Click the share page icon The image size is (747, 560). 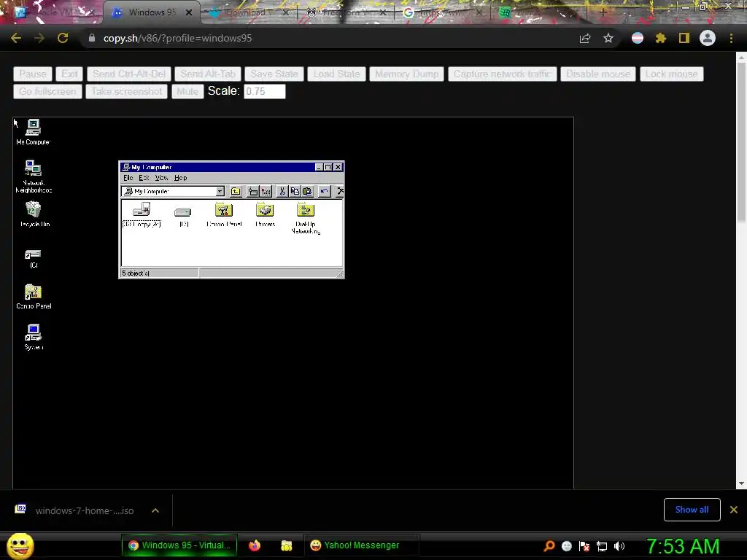(x=585, y=38)
